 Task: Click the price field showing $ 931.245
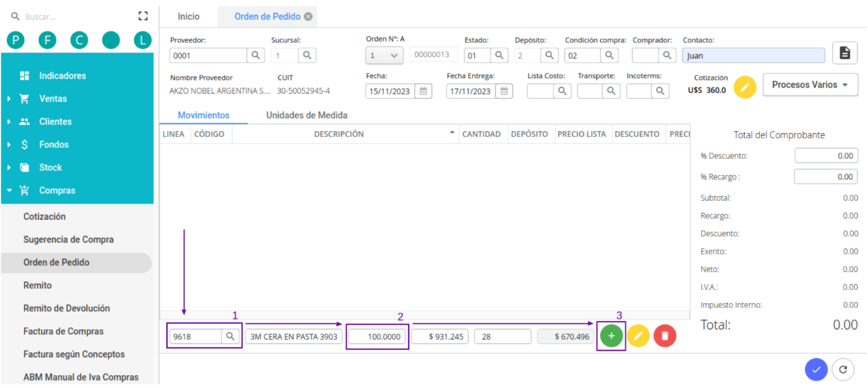(x=440, y=337)
